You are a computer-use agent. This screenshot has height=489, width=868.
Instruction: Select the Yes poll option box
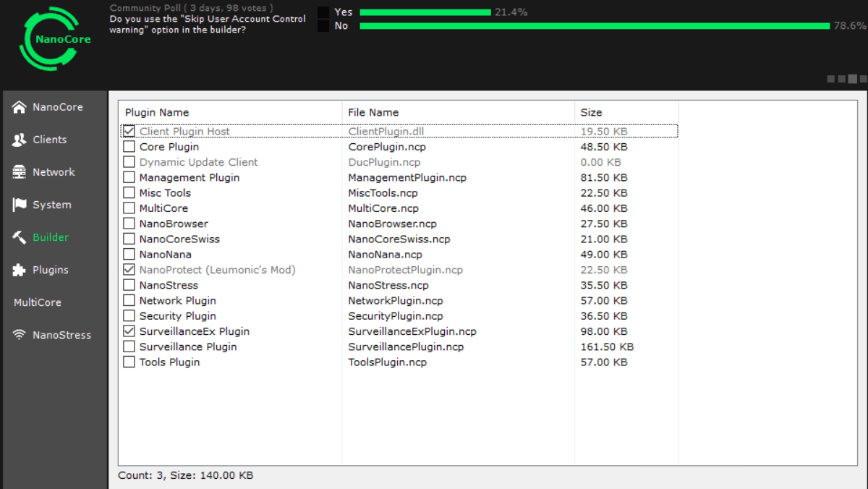pos(323,12)
